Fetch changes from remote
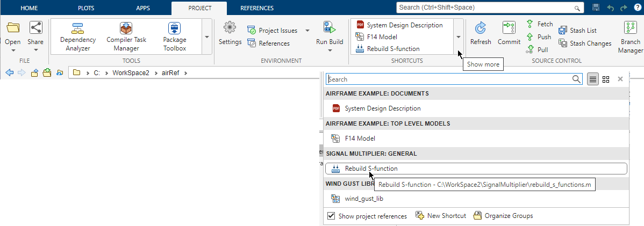Image resolution: width=644 pixels, height=226 pixels. click(539, 24)
